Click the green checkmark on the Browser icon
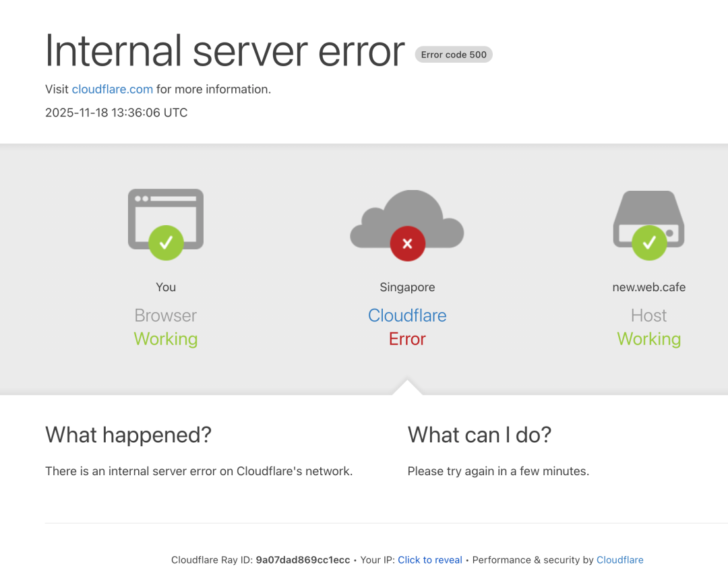 166,243
